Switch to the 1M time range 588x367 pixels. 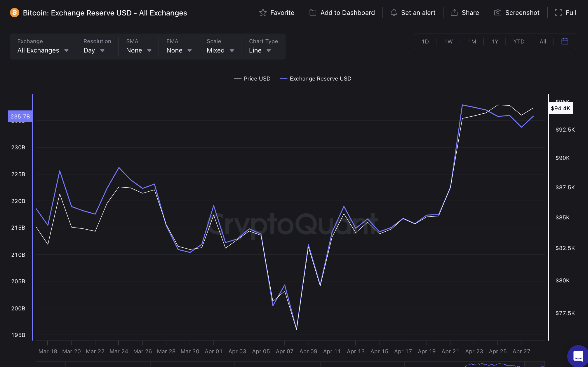pyautogui.click(x=472, y=41)
